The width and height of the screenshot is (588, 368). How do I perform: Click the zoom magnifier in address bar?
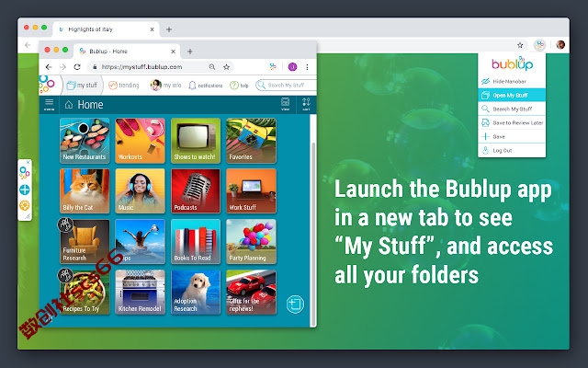(212, 67)
